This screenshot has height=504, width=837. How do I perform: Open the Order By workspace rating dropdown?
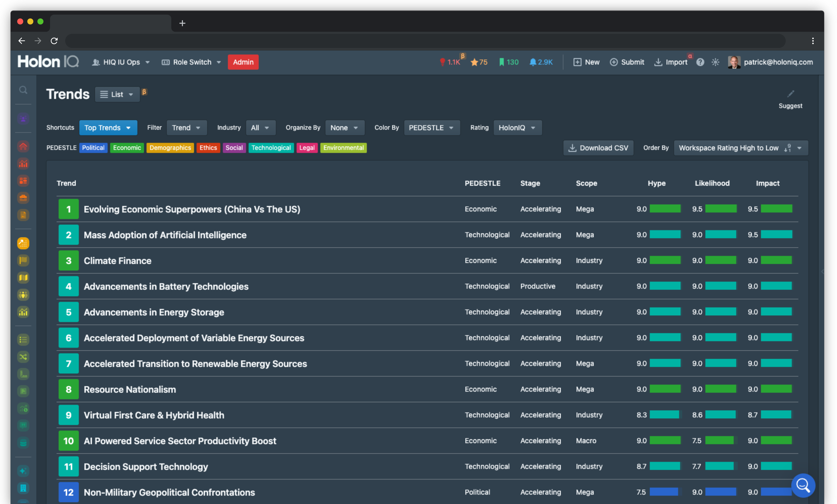740,148
